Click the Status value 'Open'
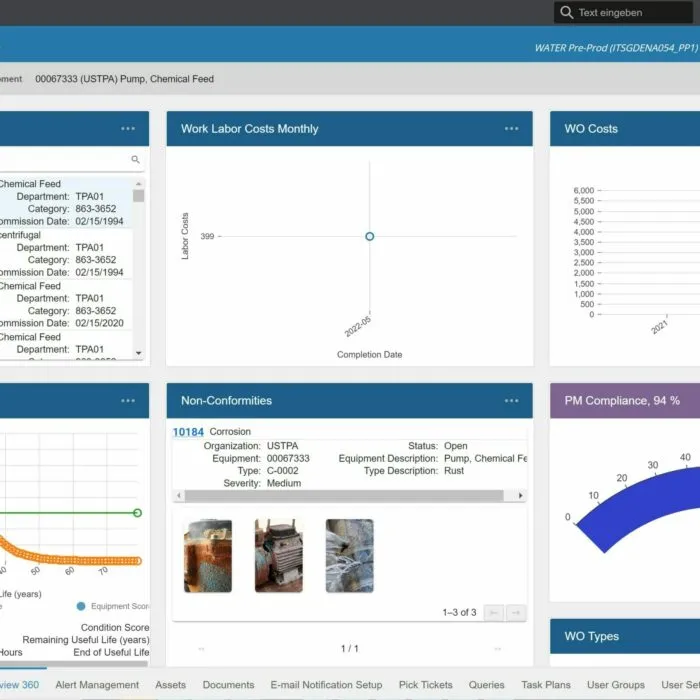Viewport: 700px width, 700px height. click(x=455, y=446)
